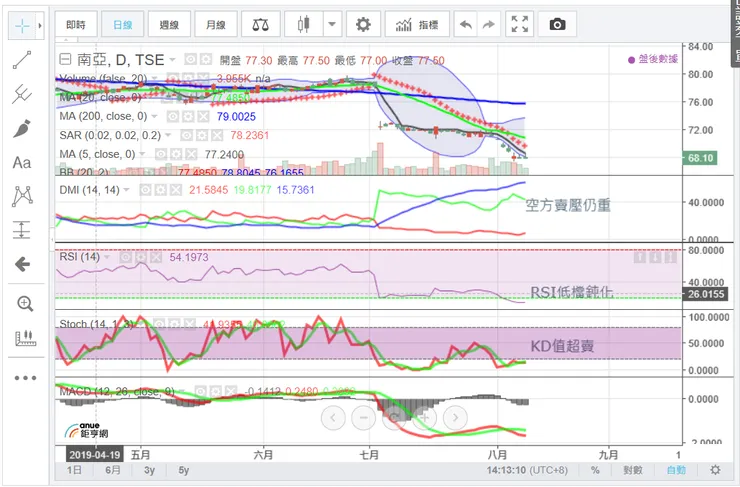Set time range to 3y

tap(150, 470)
